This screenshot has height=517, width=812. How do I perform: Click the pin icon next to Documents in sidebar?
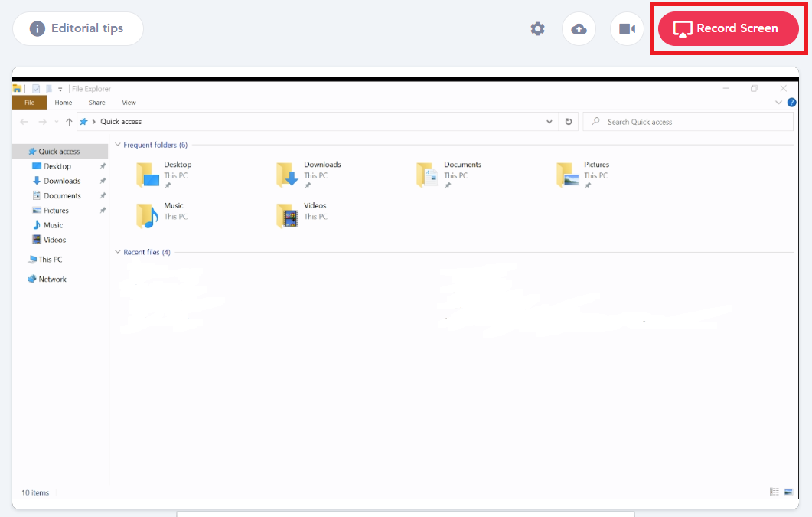[x=103, y=196]
